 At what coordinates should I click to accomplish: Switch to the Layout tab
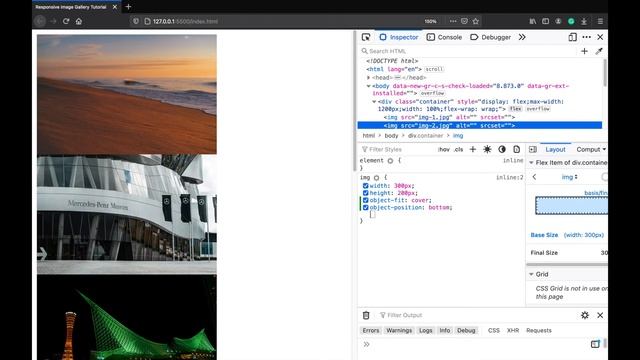555,149
